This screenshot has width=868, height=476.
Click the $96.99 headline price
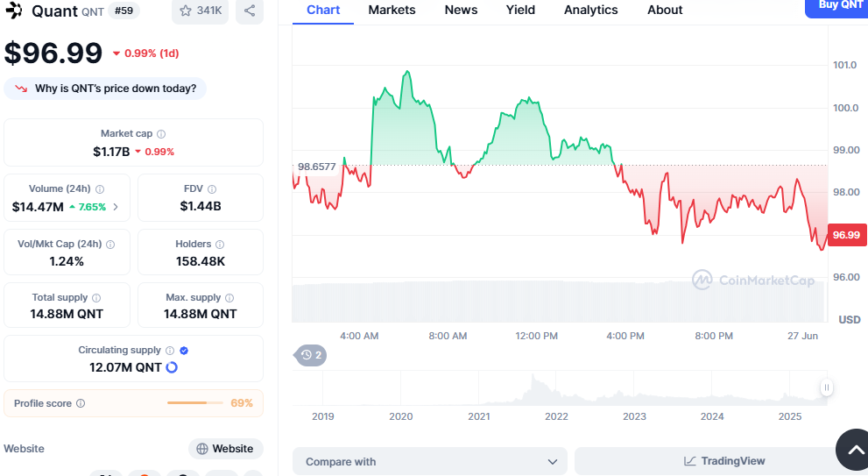point(53,53)
